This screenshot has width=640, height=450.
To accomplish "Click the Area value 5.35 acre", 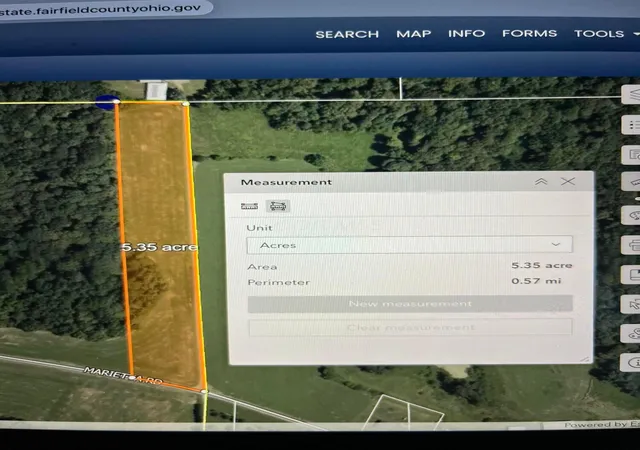I will [542, 265].
